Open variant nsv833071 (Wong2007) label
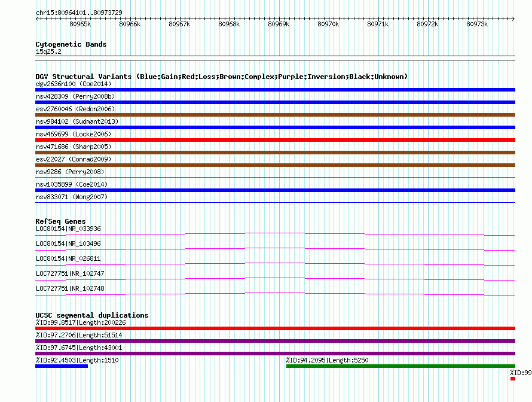The image size is (532, 402). point(72,197)
